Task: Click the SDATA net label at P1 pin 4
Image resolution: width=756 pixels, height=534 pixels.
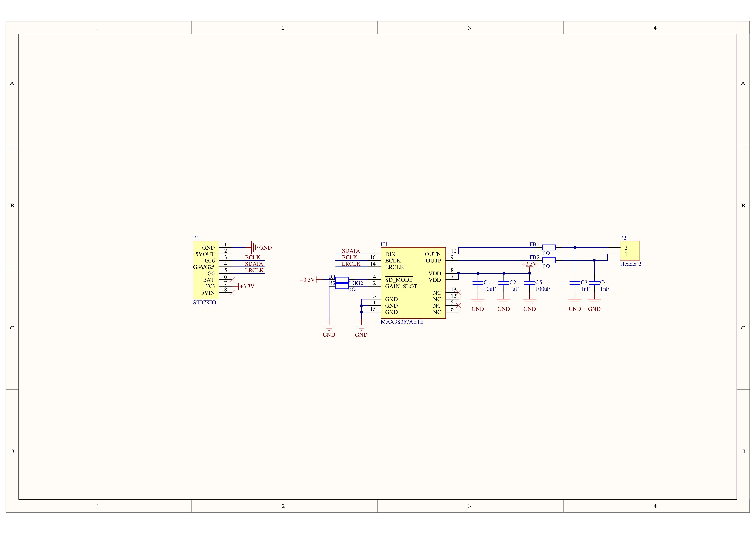Action: (254, 264)
